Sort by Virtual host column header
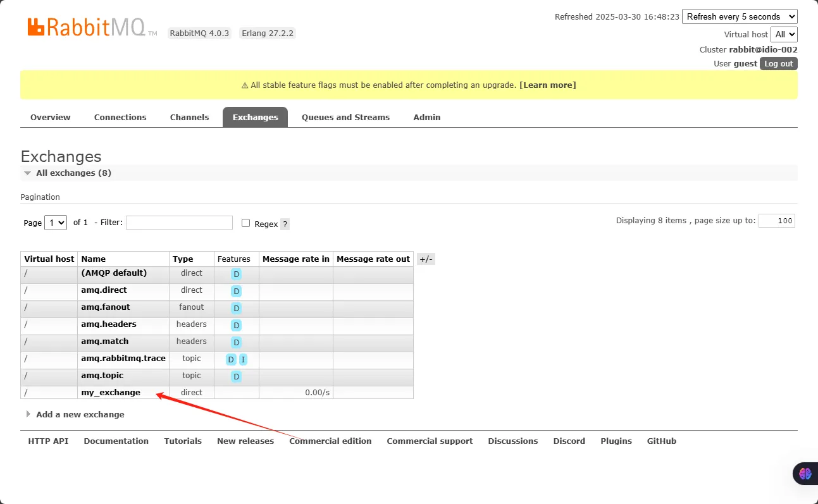Screen dimensions: 818x504 [x=49, y=259]
